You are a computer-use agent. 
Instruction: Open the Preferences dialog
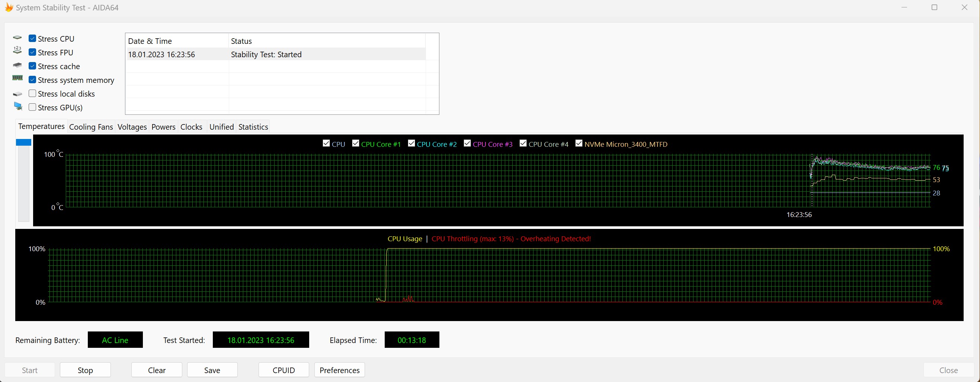(x=339, y=370)
